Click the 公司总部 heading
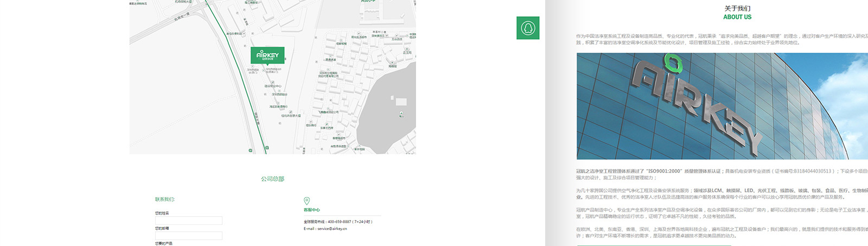 pos(272,179)
